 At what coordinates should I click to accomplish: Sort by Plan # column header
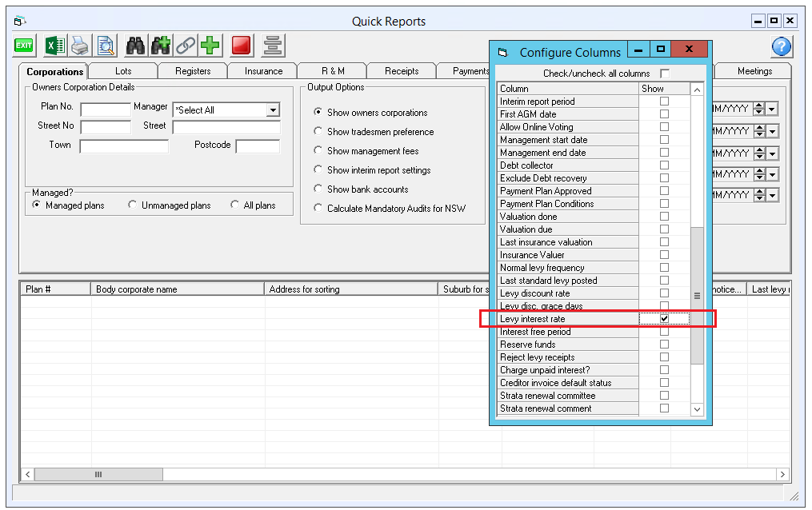[56, 289]
